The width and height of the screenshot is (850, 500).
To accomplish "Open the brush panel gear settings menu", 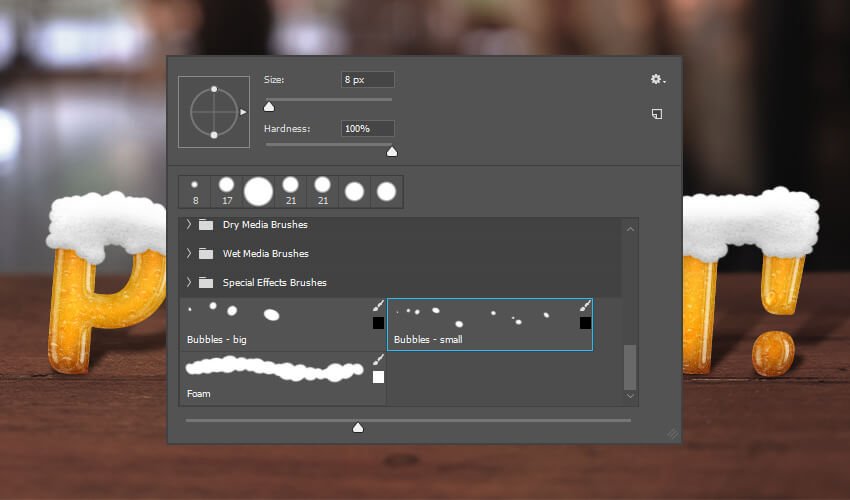I will 658,80.
